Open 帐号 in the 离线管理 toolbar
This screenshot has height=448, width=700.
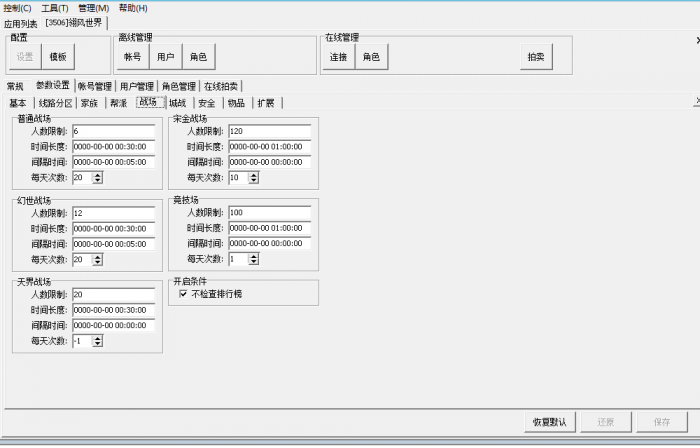tap(132, 57)
